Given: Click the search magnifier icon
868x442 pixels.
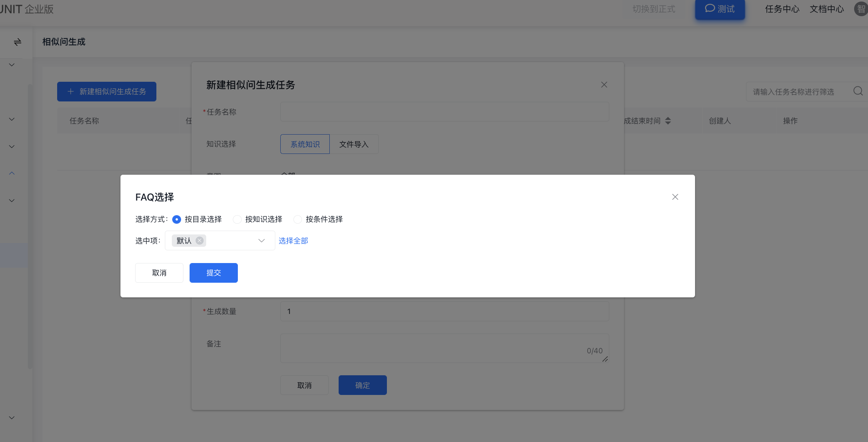Looking at the screenshot, I should point(858,91).
